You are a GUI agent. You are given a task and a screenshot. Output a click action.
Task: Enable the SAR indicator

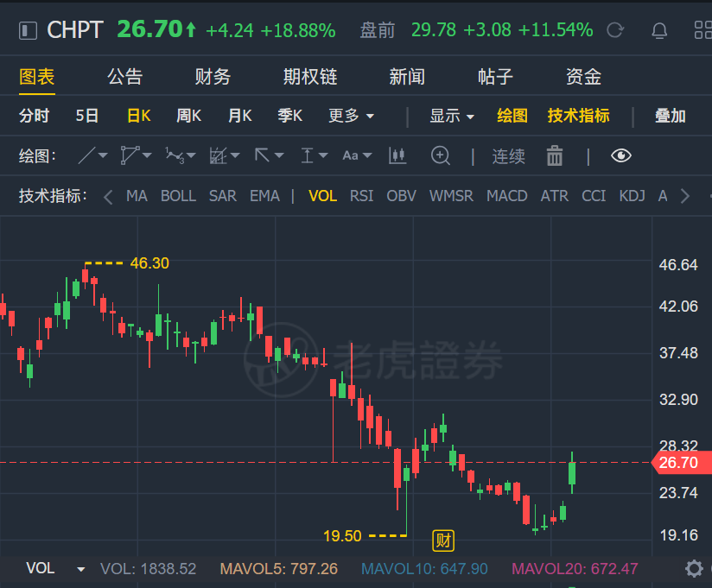223,196
